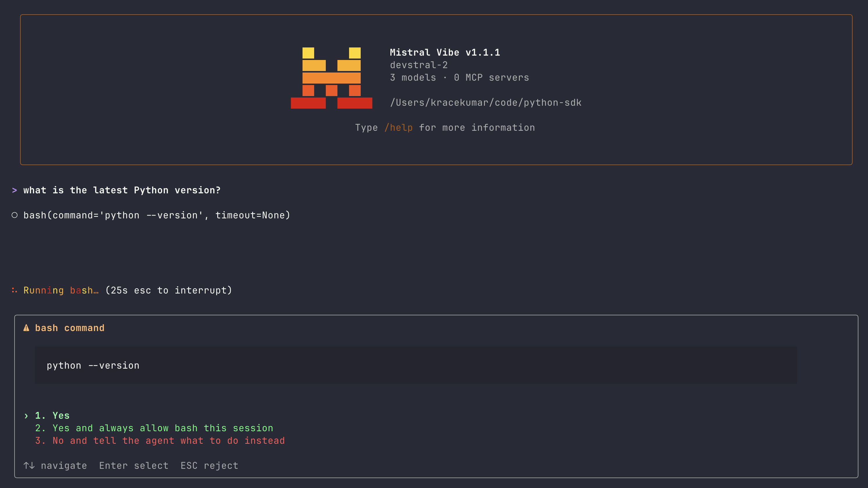Click Enter select in the footer hint
The width and height of the screenshot is (868, 488).
(x=134, y=465)
